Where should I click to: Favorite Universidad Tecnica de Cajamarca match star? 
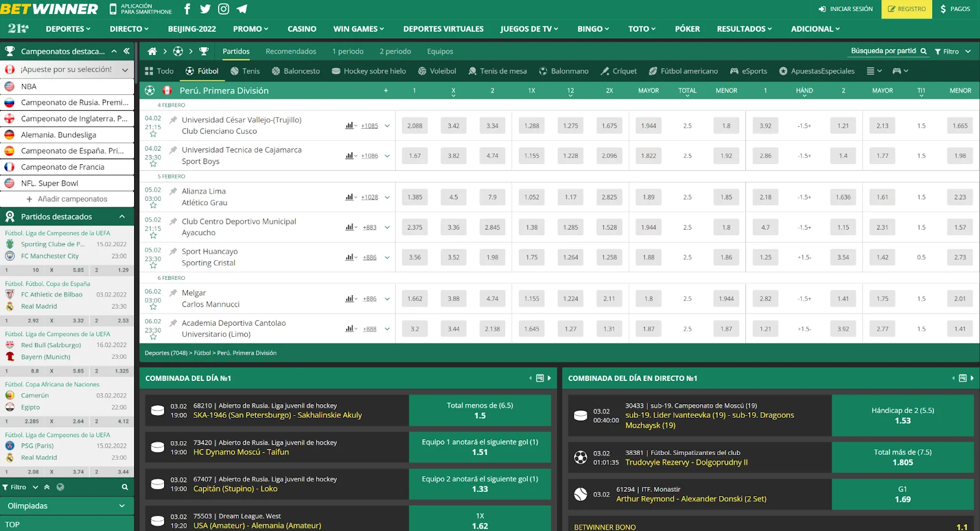click(153, 165)
